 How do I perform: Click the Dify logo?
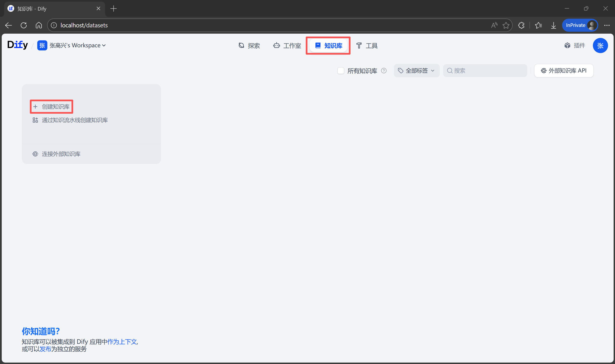(x=18, y=45)
